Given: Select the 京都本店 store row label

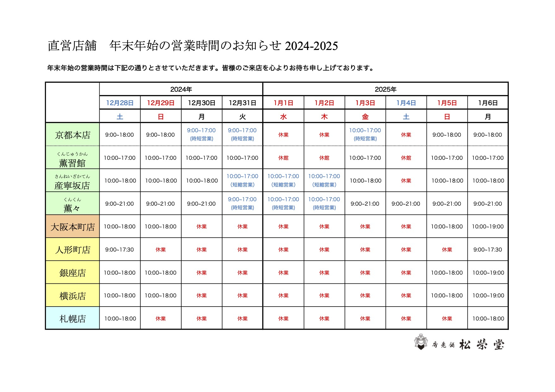Looking at the screenshot, I should pos(72,135).
